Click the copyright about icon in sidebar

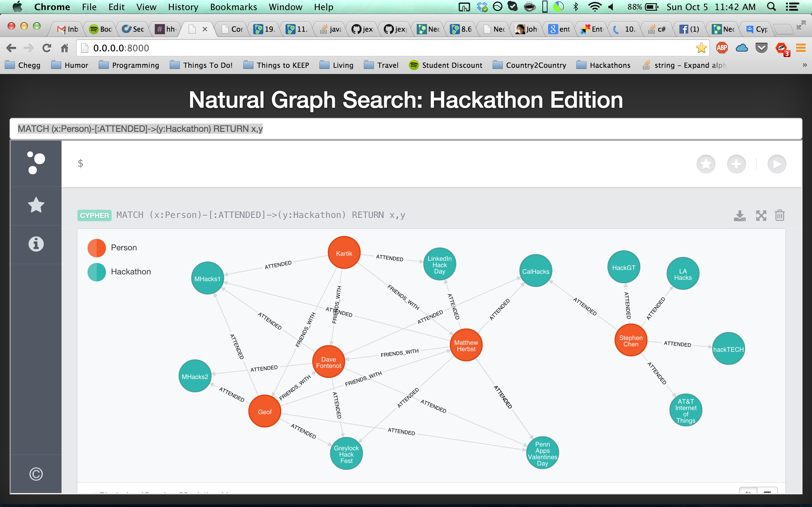click(x=36, y=474)
